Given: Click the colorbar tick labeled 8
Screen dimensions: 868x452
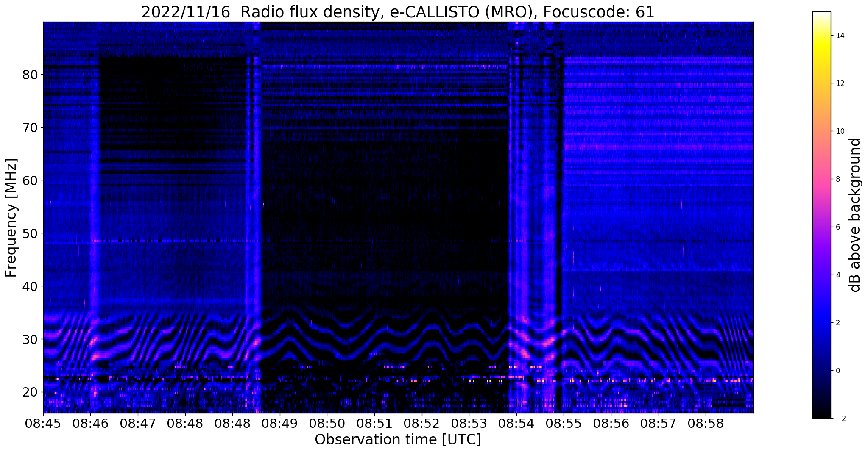Looking at the screenshot, I should pyautogui.click(x=838, y=179).
